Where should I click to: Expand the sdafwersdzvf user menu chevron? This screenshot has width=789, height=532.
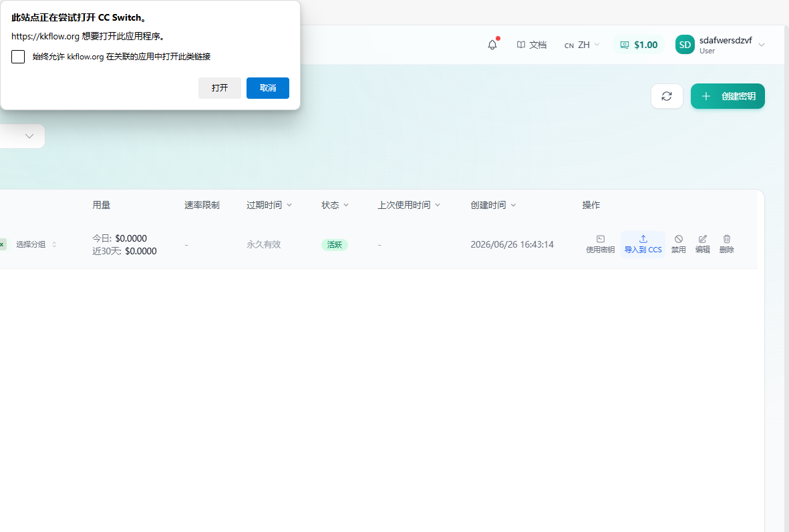click(x=762, y=45)
